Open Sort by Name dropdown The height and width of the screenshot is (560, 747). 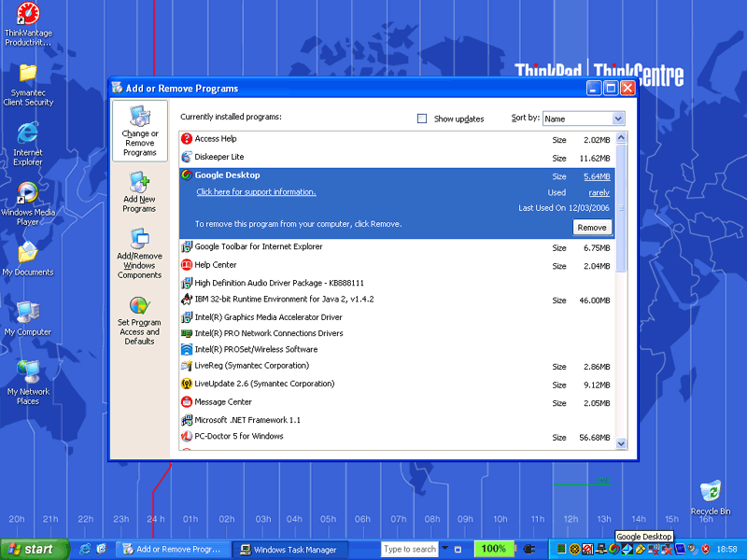618,119
